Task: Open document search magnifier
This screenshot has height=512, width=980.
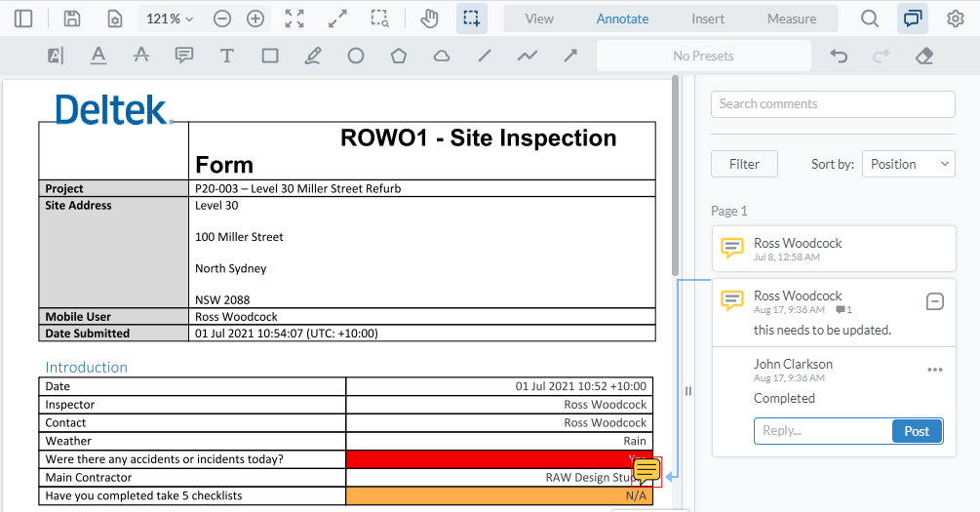Action: click(870, 19)
